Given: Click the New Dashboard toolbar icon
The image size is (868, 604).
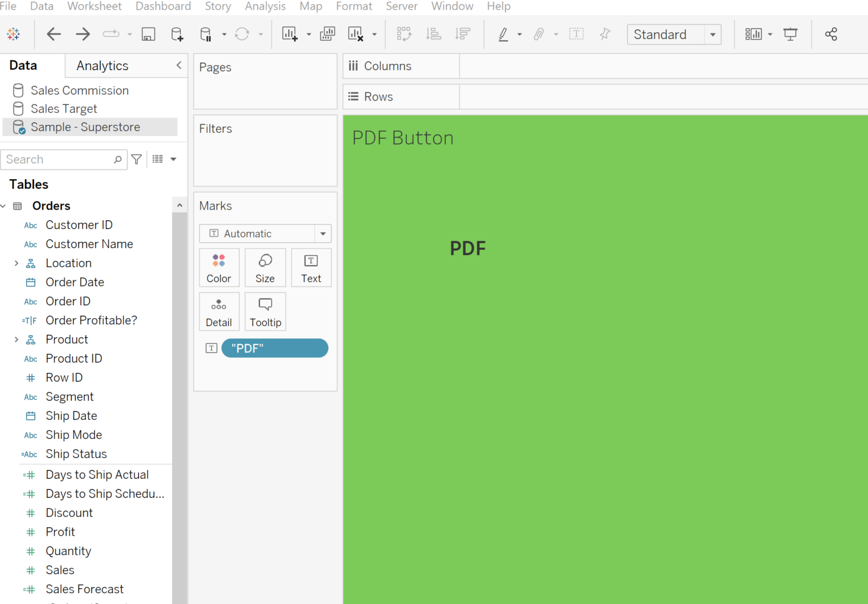Looking at the screenshot, I should tap(327, 34).
